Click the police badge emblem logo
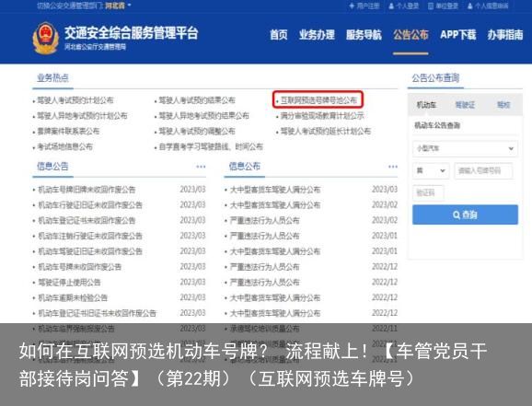The image size is (532, 406). pos(45,38)
